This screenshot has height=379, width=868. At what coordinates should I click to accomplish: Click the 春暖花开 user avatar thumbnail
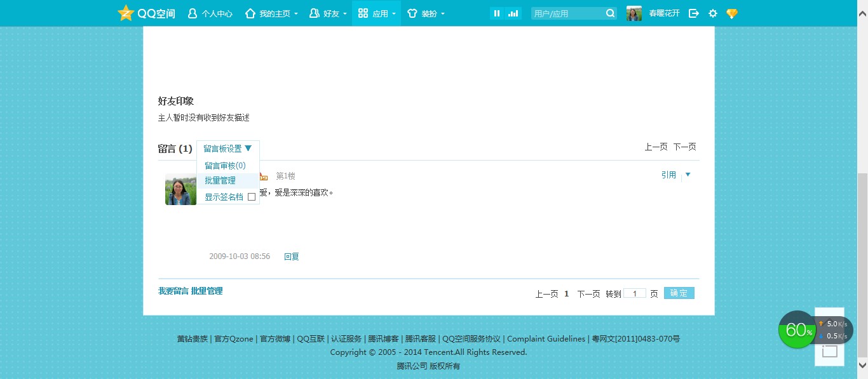coord(634,13)
